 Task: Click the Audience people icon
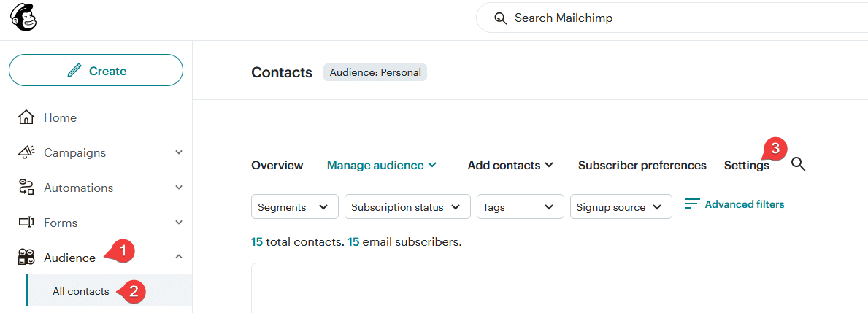coord(26,258)
